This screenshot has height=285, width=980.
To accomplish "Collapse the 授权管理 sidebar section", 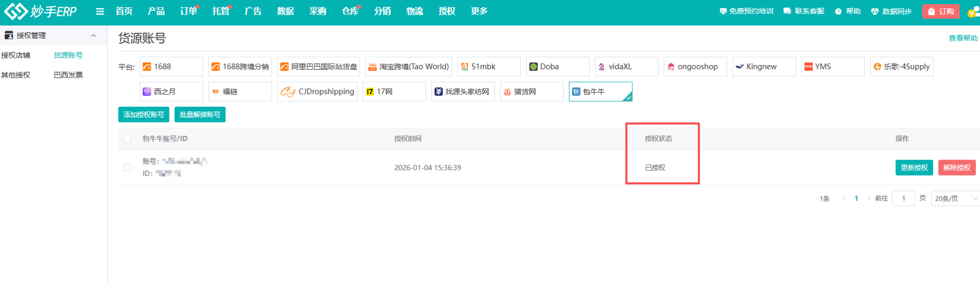I will (x=94, y=35).
